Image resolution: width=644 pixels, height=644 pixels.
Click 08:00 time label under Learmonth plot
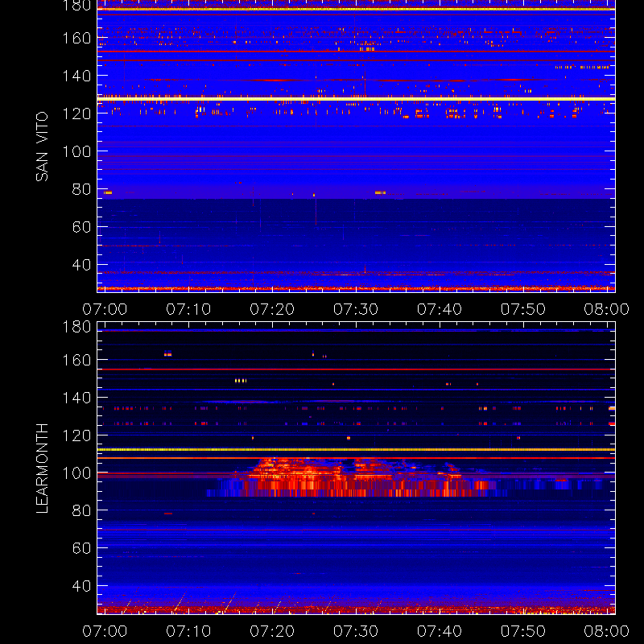[x=607, y=631]
